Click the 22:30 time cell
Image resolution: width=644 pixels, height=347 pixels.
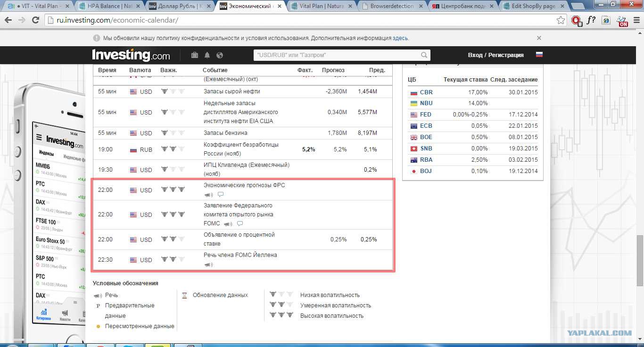105,260
